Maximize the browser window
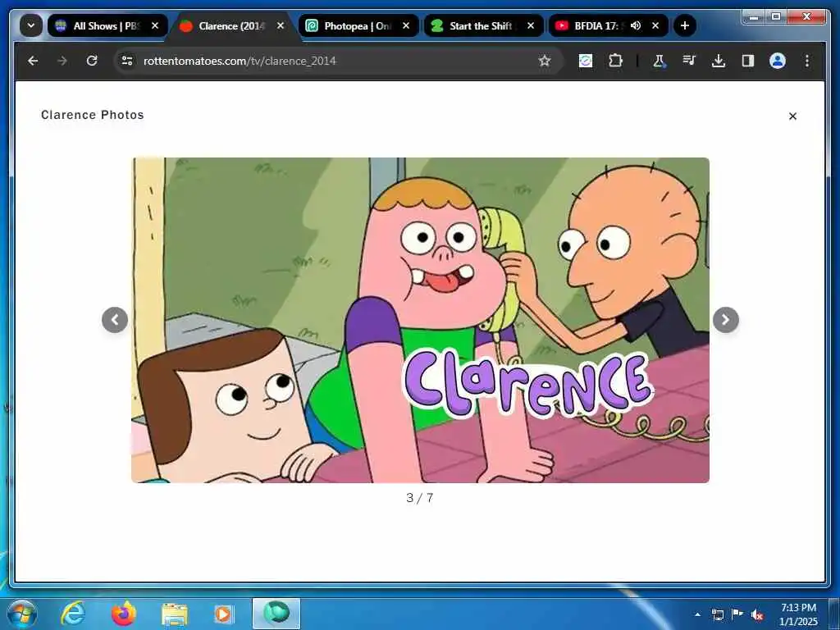The height and width of the screenshot is (630, 840). click(x=776, y=17)
